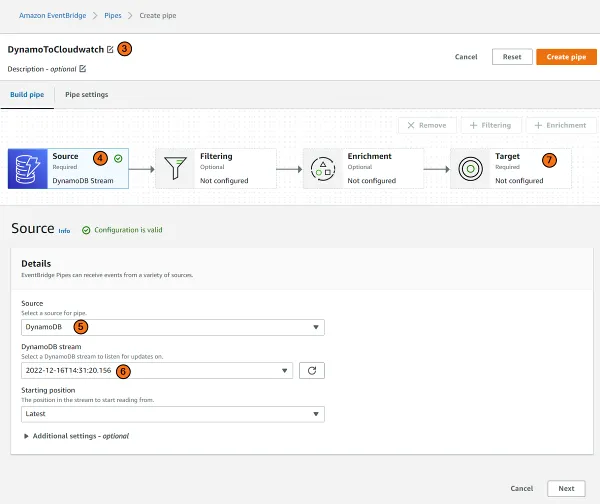This screenshot has width=600, height=504.
Task: Click the Target bullseye icon
Action: 469,169
